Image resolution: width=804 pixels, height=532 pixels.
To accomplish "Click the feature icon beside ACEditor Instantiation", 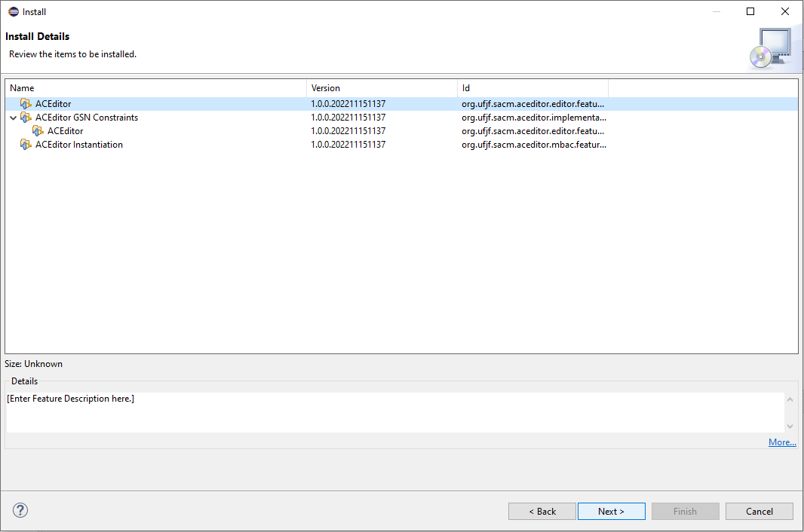I will (26, 145).
